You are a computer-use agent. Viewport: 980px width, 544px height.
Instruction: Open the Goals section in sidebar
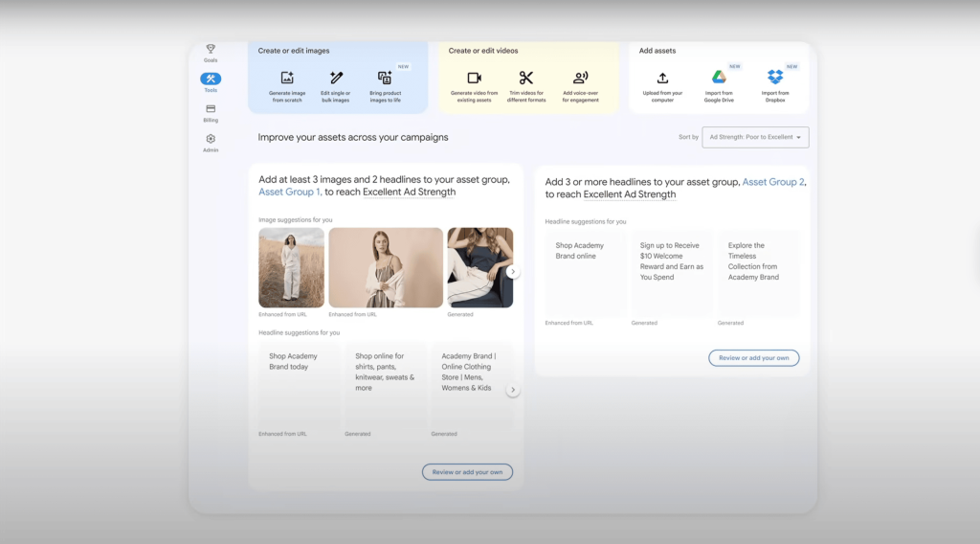211,53
